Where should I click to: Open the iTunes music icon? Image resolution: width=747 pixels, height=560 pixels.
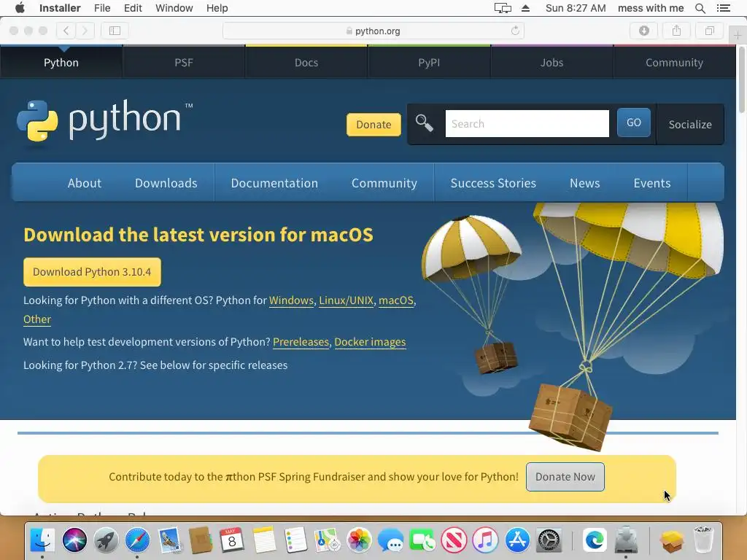coord(485,540)
